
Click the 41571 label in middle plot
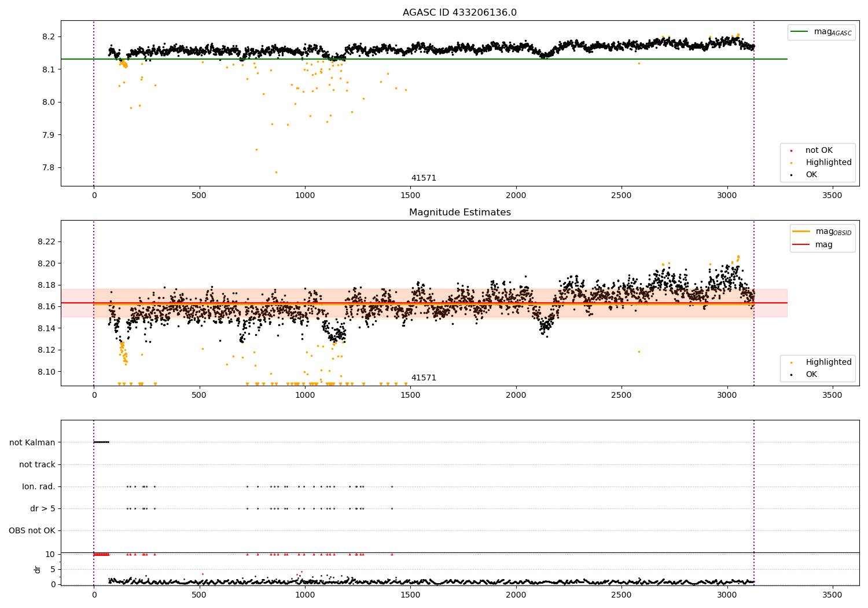424,378
